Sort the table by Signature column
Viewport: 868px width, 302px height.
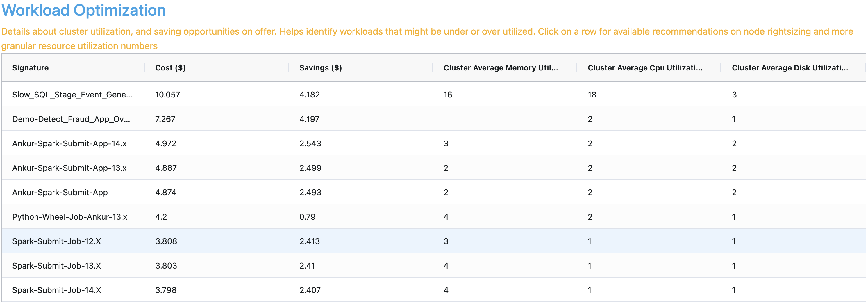pos(30,67)
